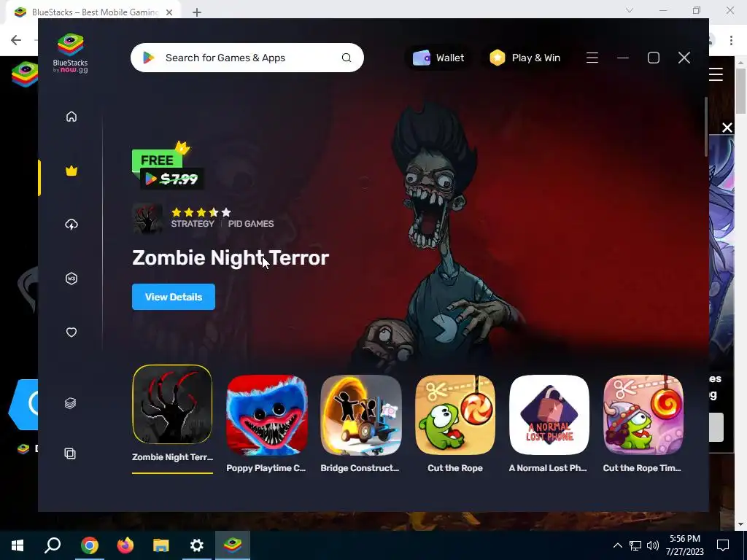This screenshot has width=747, height=560.
Task: Click the five-star rating
Action: click(x=201, y=212)
